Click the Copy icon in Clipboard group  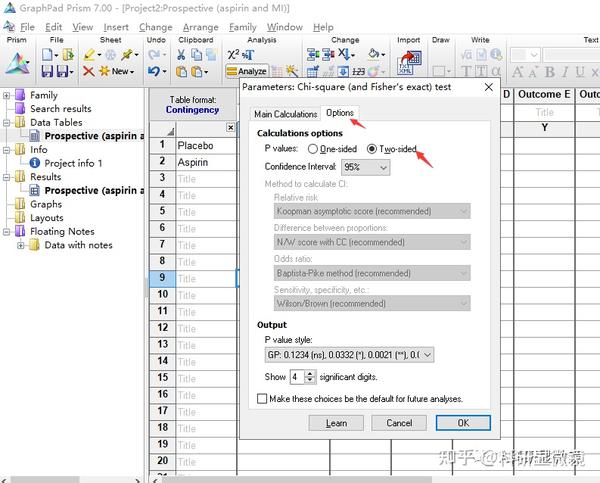196,55
